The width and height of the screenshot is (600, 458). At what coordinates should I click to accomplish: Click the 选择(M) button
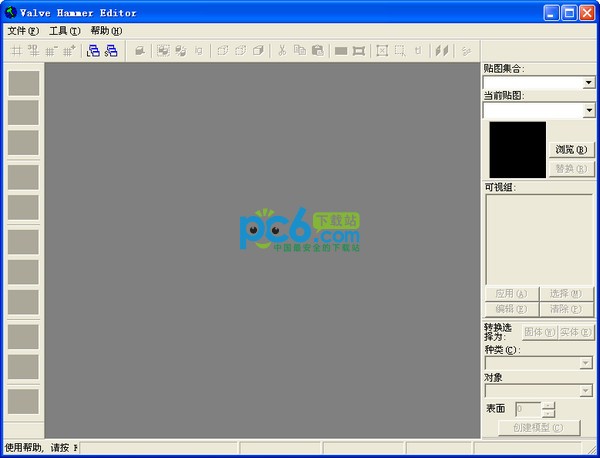566,294
